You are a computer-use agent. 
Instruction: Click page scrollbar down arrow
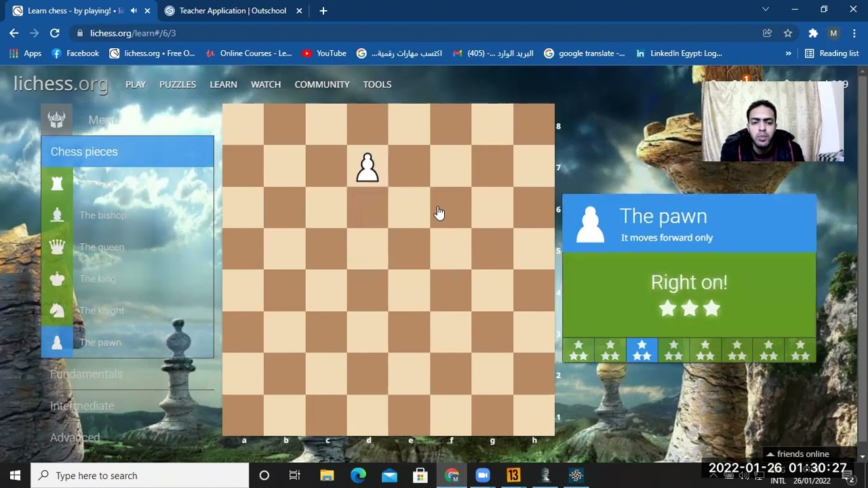tap(863, 457)
